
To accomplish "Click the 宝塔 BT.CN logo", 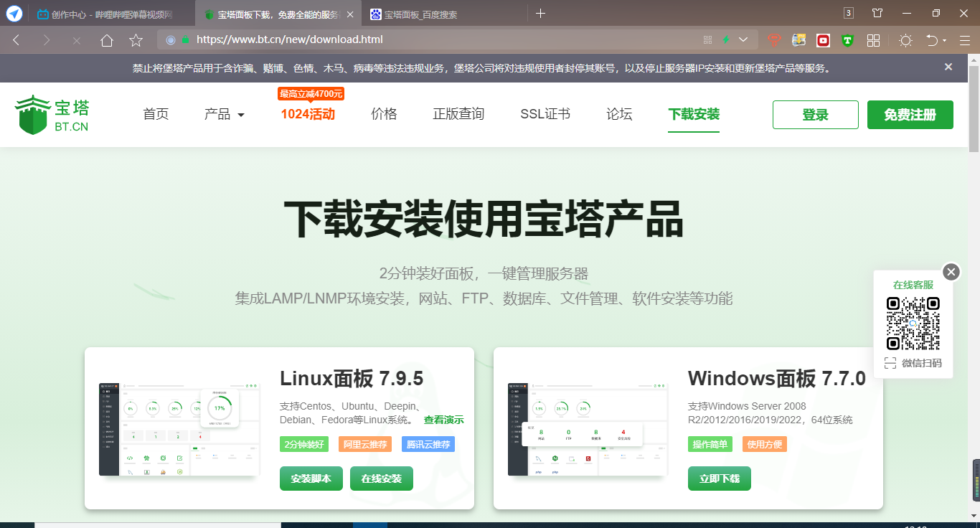I will [x=52, y=115].
